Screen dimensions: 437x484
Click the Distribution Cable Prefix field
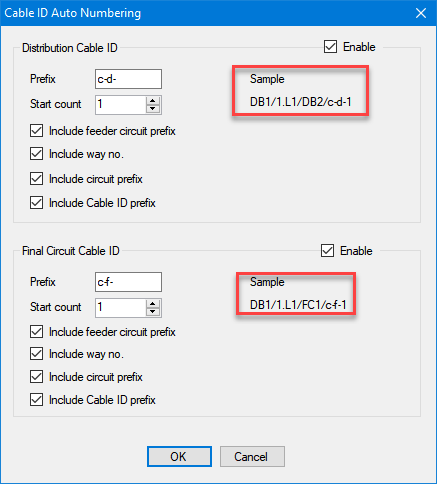tap(128, 79)
